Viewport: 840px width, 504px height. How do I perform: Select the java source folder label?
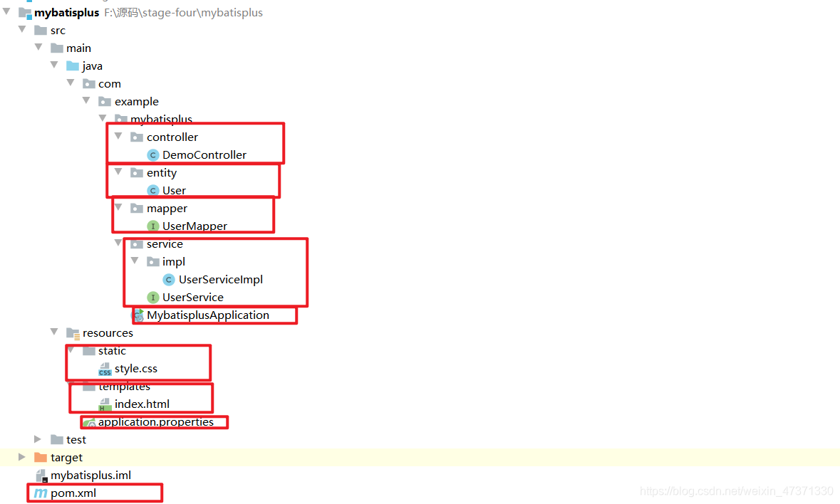(92, 66)
